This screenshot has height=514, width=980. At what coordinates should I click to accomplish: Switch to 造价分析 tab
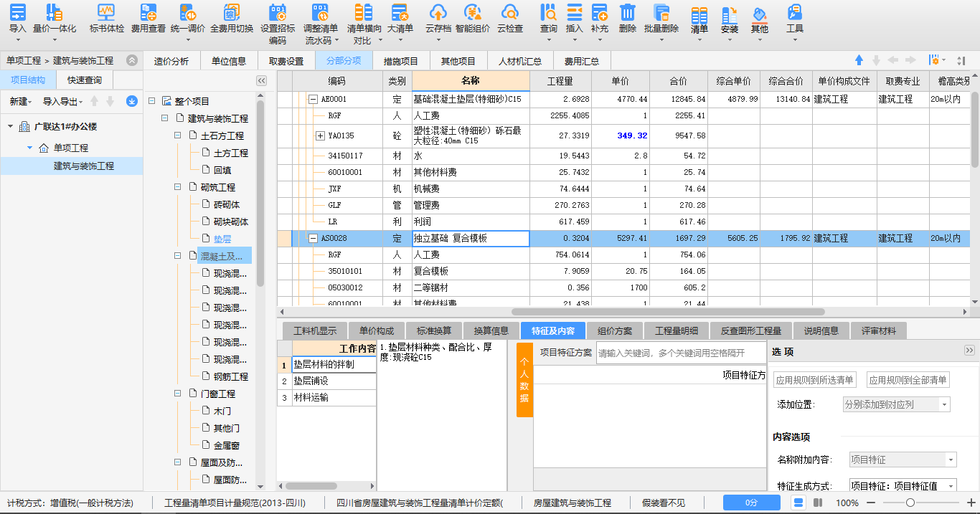171,61
